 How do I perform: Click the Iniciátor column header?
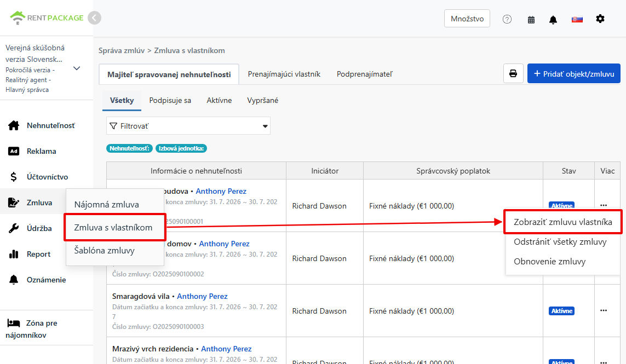[x=325, y=171]
